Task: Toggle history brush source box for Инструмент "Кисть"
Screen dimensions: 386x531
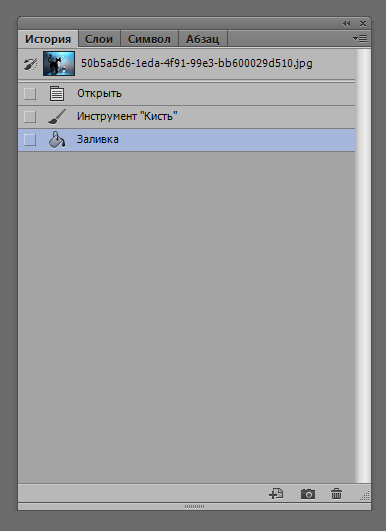Action: pos(30,117)
